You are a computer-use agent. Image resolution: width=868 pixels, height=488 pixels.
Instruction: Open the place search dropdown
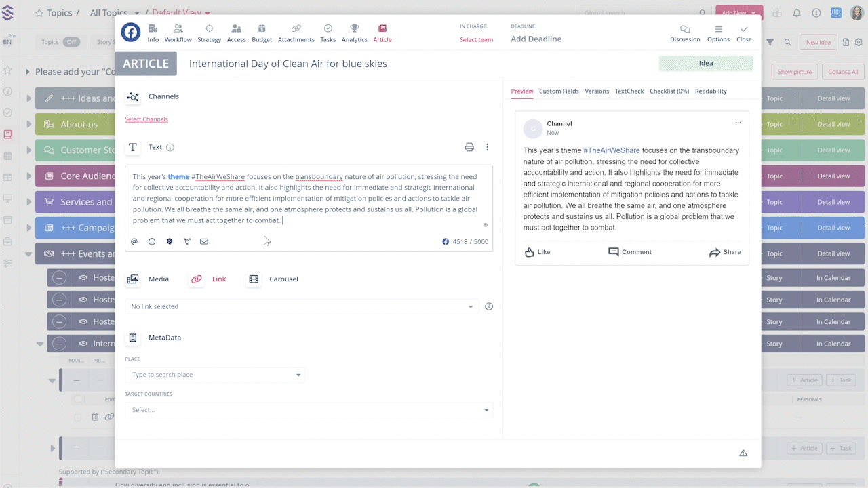(215, 375)
